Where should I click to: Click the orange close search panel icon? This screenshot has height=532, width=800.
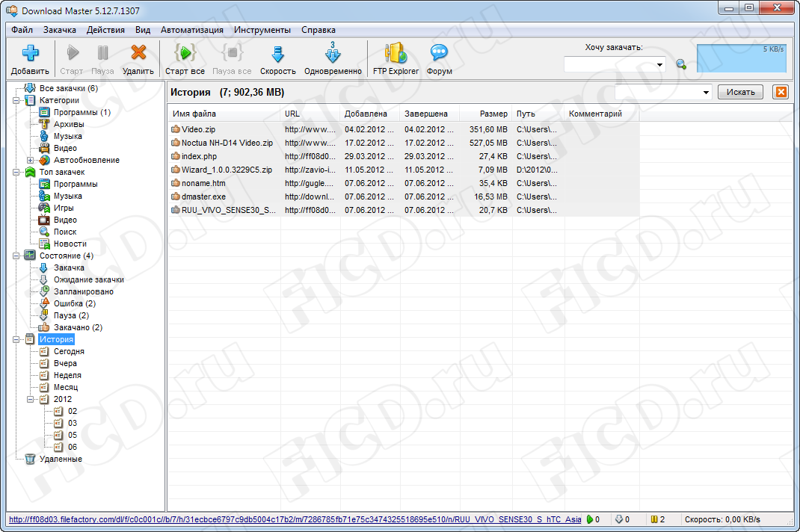[781, 93]
